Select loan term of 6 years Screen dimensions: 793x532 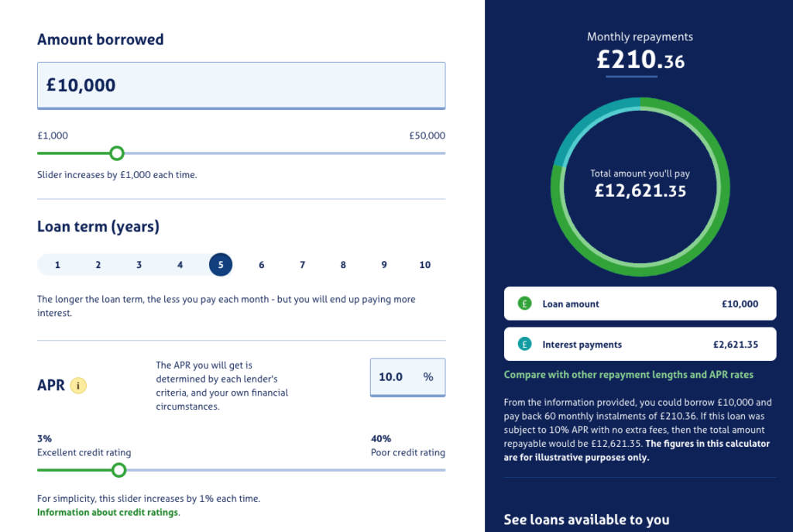[262, 265]
